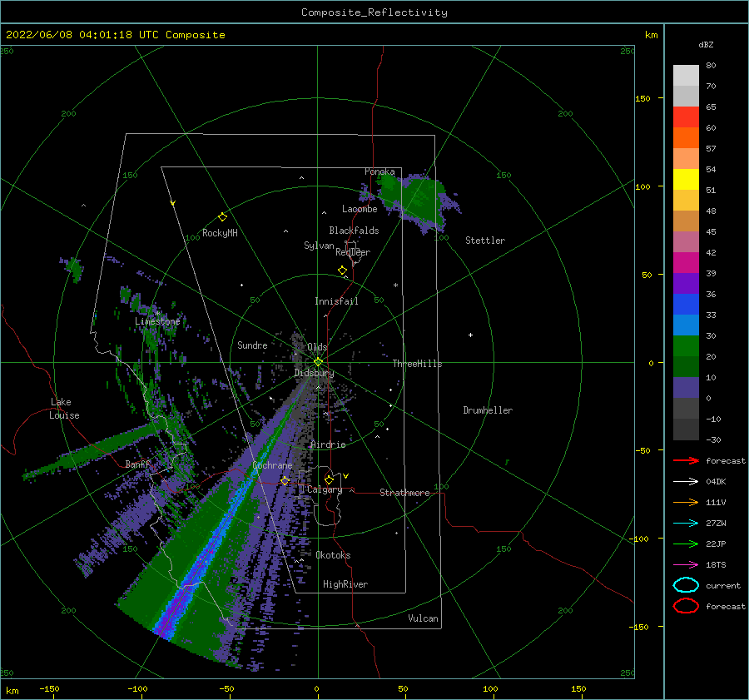Screen dimensions: 749x700
Task: Click the Lake Louise label
Action: click(64, 409)
